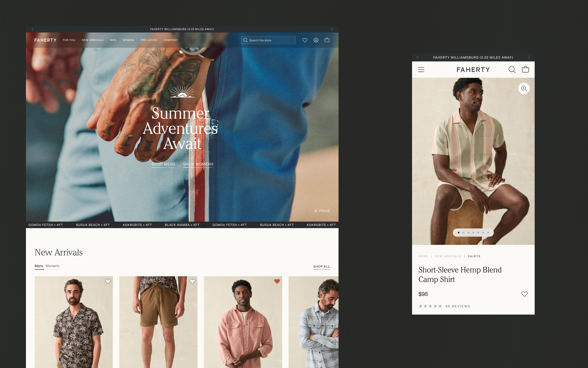Unfavorite the pink overshirt product

(277, 281)
